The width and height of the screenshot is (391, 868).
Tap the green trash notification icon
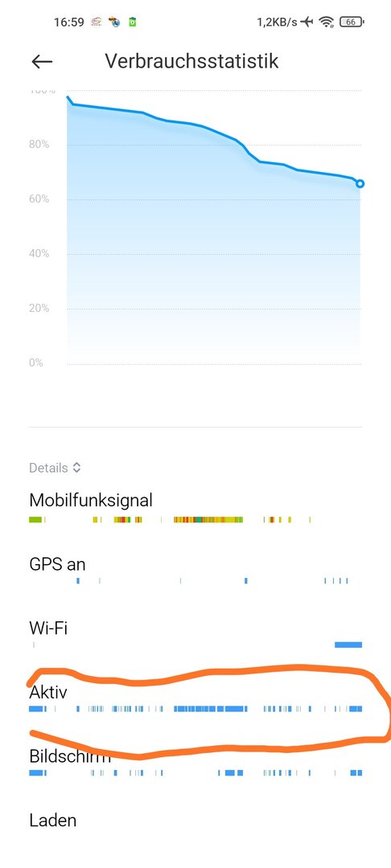click(133, 23)
